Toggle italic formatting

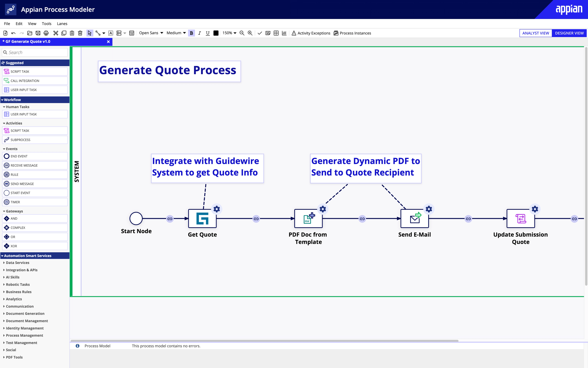coord(200,33)
